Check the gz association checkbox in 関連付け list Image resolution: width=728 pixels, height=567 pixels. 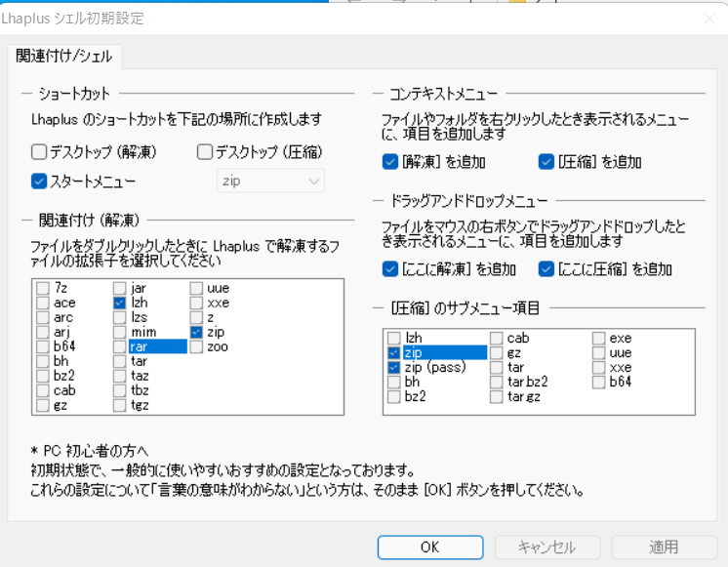43,405
